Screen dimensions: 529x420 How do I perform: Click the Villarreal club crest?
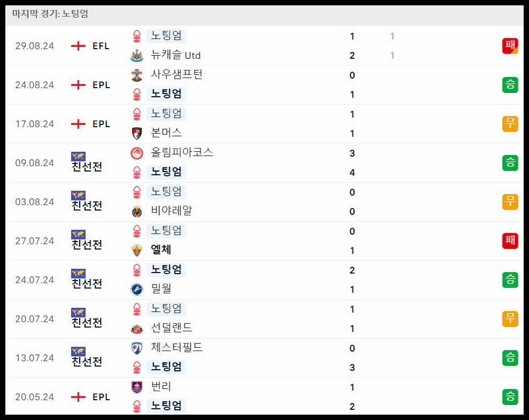[x=136, y=212]
